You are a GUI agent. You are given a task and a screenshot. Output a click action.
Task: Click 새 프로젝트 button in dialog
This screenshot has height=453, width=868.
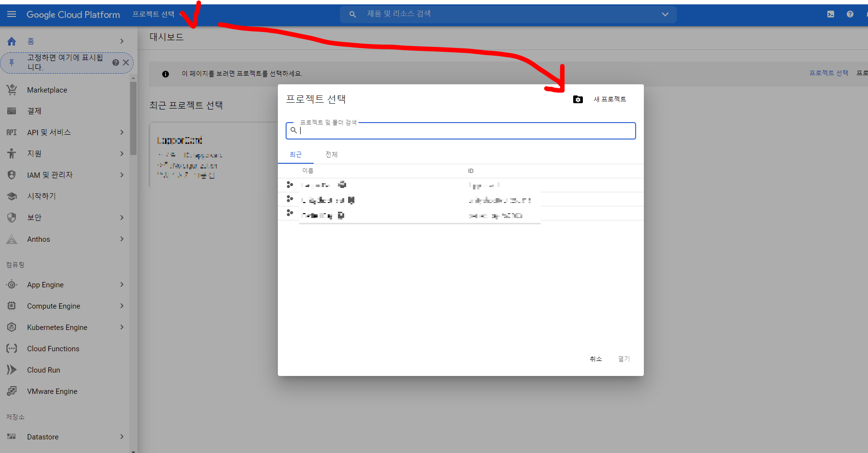click(610, 99)
